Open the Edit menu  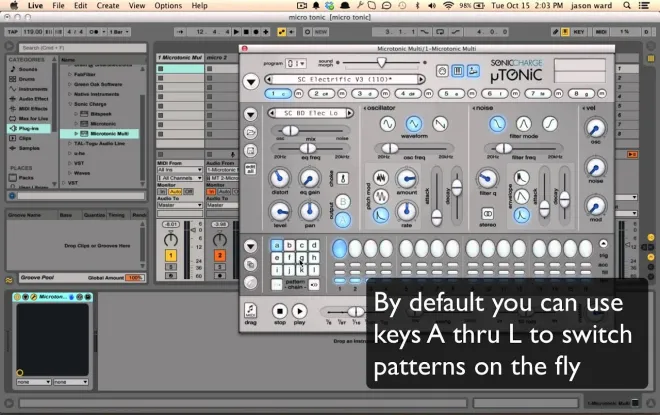(80, 5)
